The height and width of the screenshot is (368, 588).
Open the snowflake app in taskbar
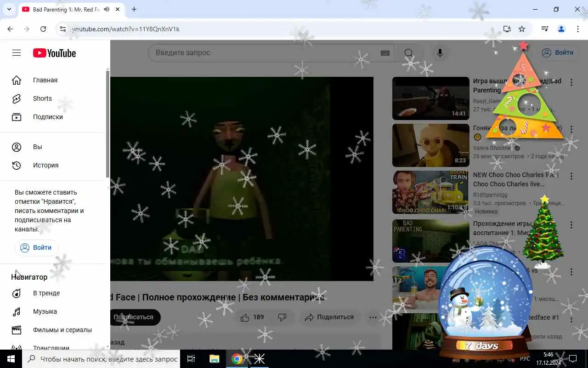(260, 359)
